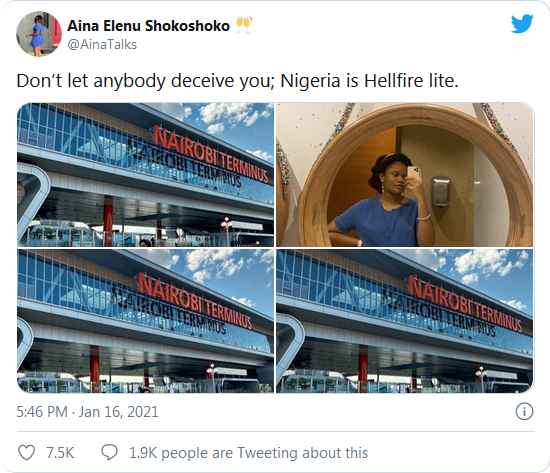This screenshot has width=550, height=473.
Task: Open the 5:46 PM Jan 16, 2021 timestamp
Action: tap(87, 412)
